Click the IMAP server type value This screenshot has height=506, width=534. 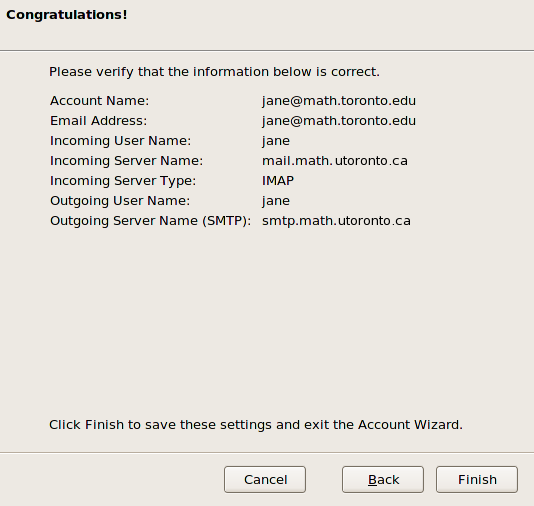pyautogui.click(x=278, y=181)
